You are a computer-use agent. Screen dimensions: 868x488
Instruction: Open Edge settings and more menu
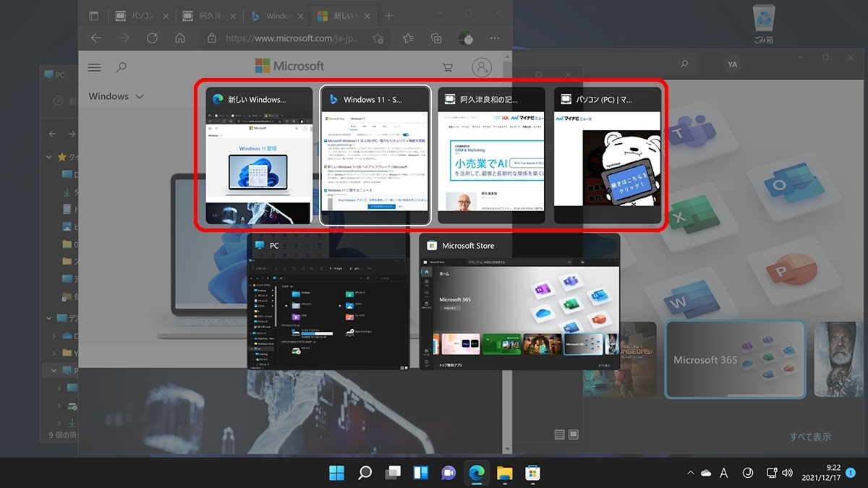pyautogui.click(x=495, y=39)
